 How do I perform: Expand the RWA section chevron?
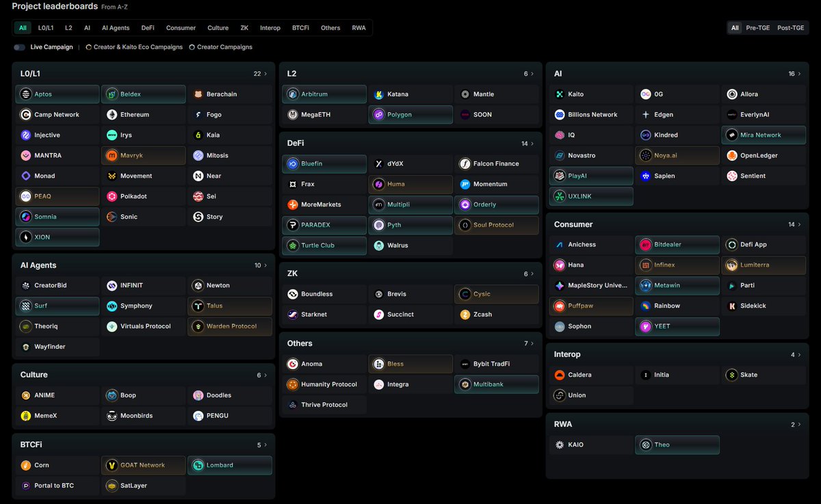799,424
